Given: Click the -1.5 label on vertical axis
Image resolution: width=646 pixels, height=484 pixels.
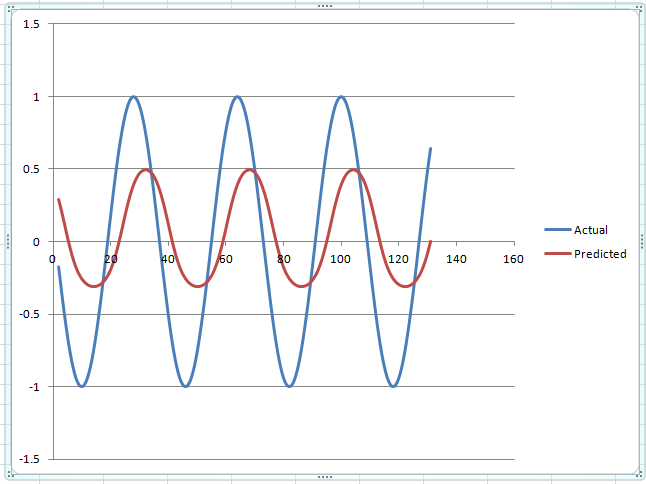Looking at the screenshot, I should (29, 459).
